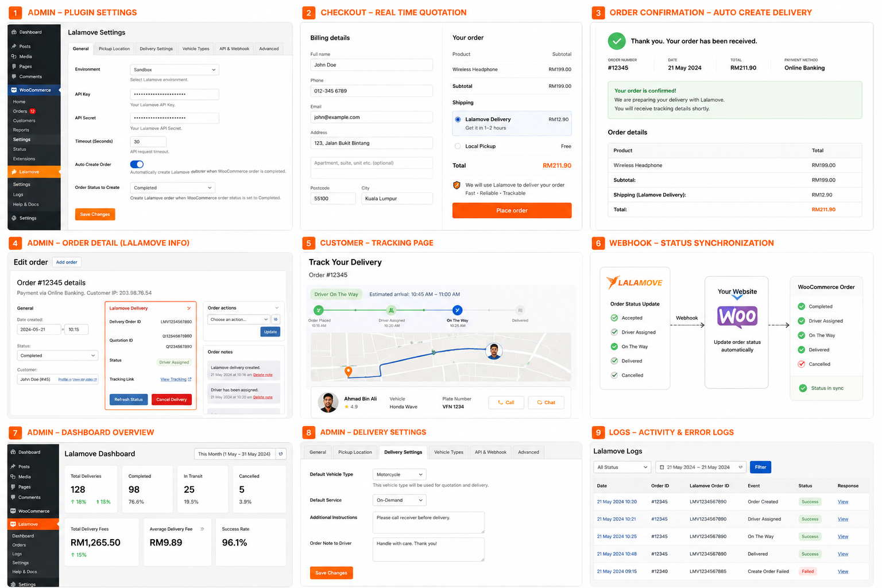Open View Tracking link
The width and height of the screenshot is (882, 588).
pos(176,380)
